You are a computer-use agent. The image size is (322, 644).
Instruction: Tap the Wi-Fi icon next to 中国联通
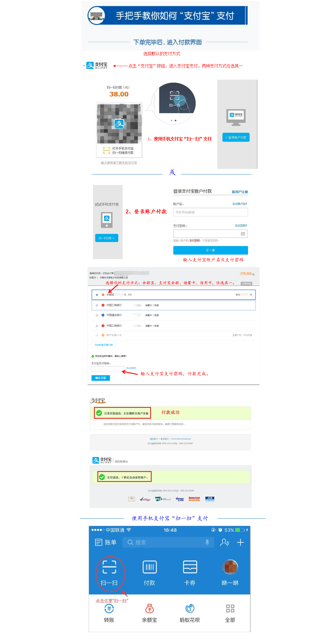(129, 530)
